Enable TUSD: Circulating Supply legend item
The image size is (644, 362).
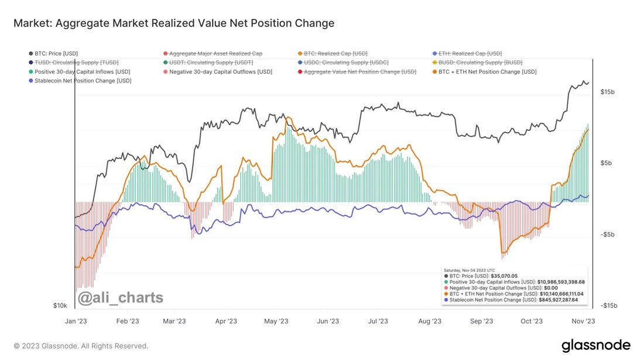74,63
